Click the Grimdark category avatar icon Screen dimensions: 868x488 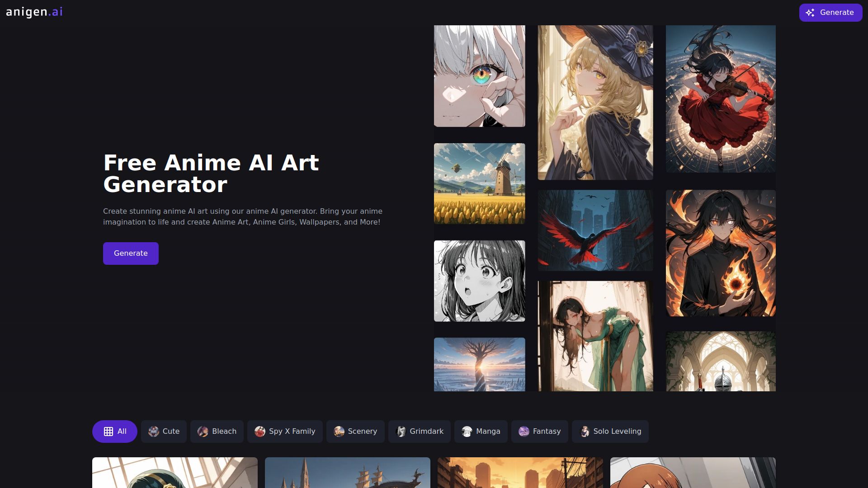tap(401, 431)
